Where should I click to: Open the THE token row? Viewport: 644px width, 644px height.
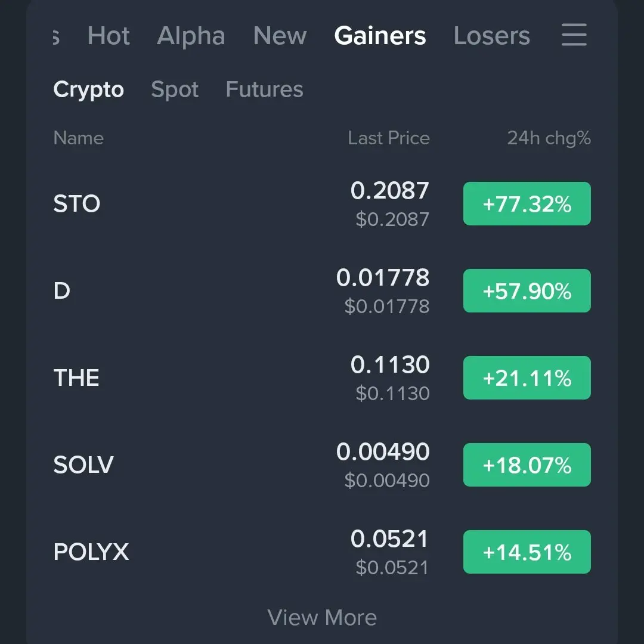pos(76,378)
